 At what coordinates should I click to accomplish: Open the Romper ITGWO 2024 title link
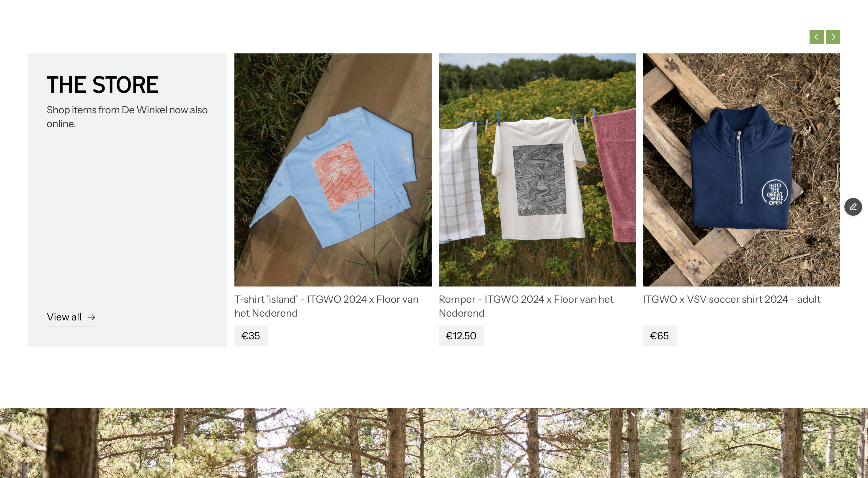coord(526,306)
